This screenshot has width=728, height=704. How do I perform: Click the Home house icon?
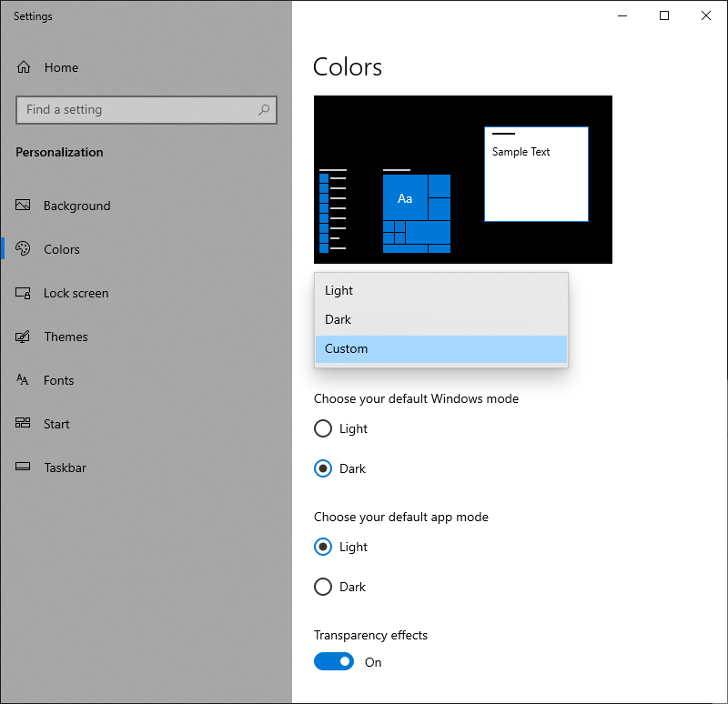[24, 67]
